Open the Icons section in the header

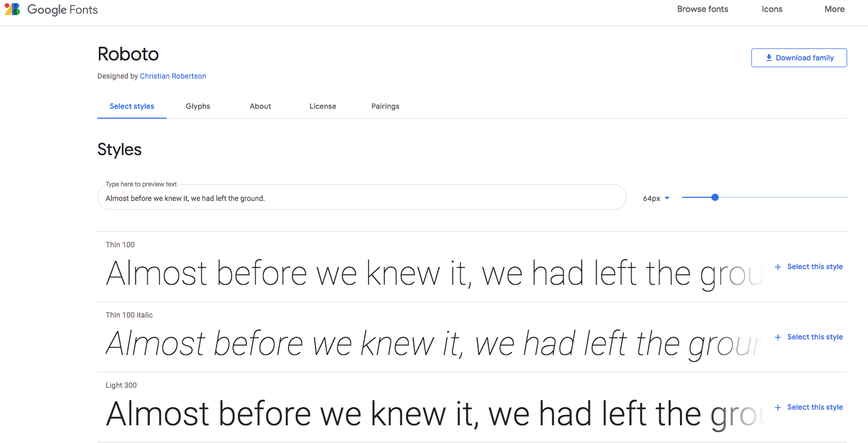(x=772, y=9)
